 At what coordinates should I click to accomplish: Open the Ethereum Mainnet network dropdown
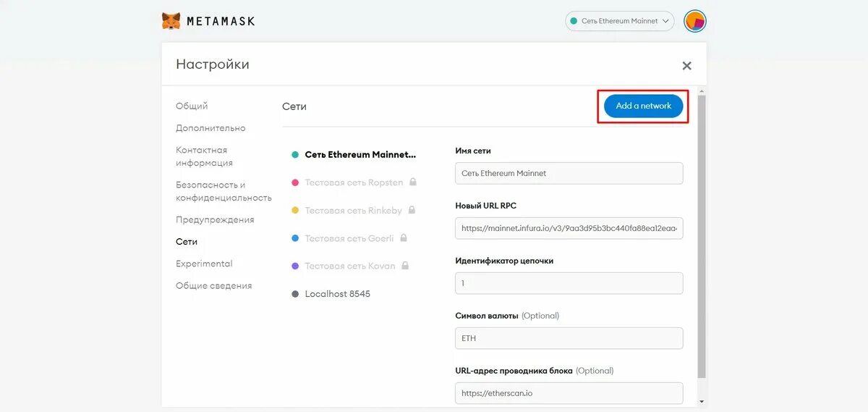point(620,21)
